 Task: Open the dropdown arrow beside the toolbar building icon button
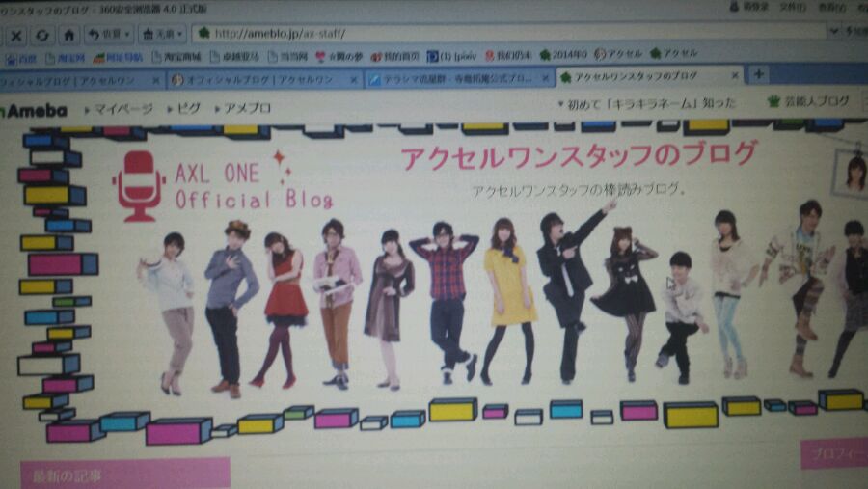click(x=180, y=34)
